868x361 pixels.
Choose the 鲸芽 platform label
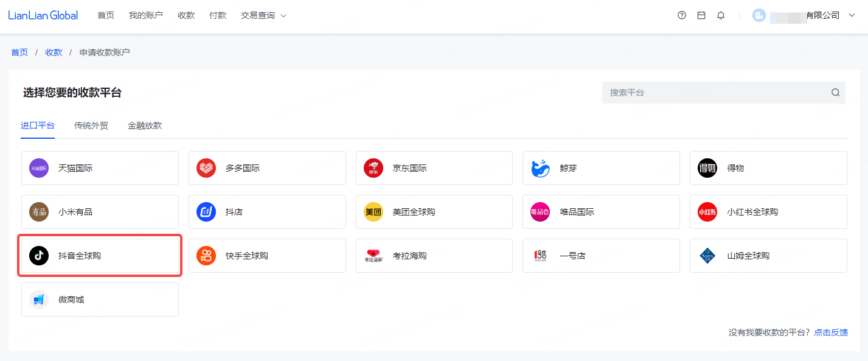569,168
